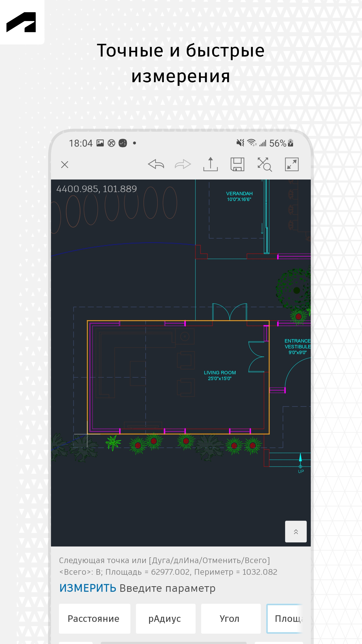Screen dimensions: 362x644
Task: Enter fullscreen with the expand arrows icon
Action: pyautogui.click(x=292, y=164)
